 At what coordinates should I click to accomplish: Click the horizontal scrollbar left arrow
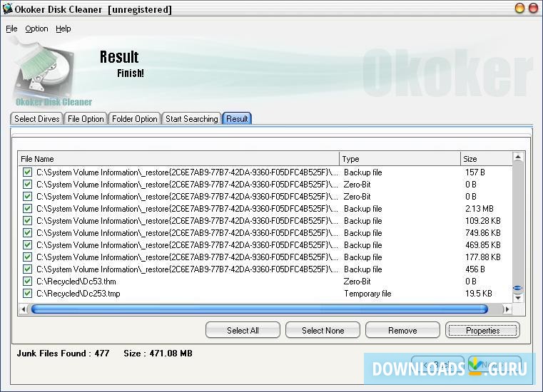(24, 309)
